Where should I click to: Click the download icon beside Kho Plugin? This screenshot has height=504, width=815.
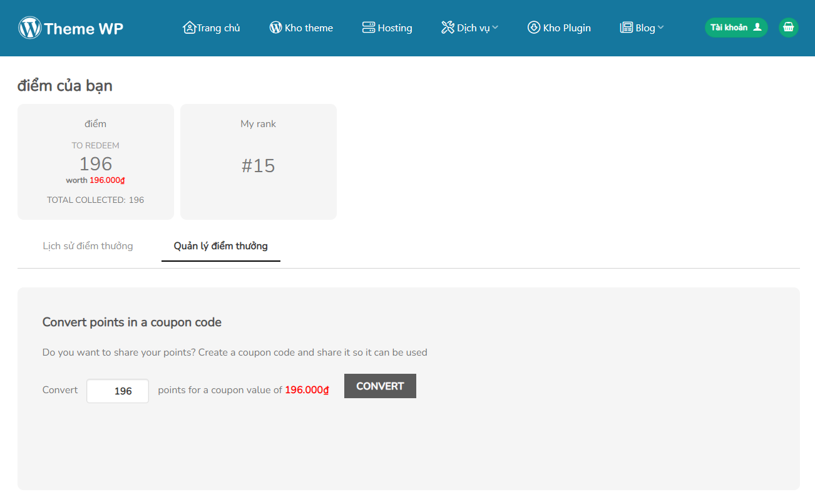coord(533,28)
